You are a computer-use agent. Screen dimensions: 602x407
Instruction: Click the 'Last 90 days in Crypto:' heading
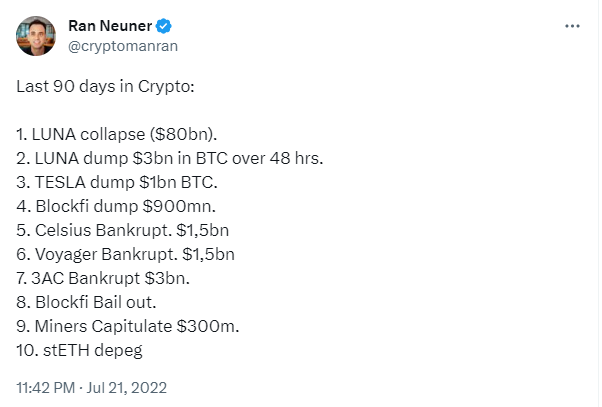105,87
